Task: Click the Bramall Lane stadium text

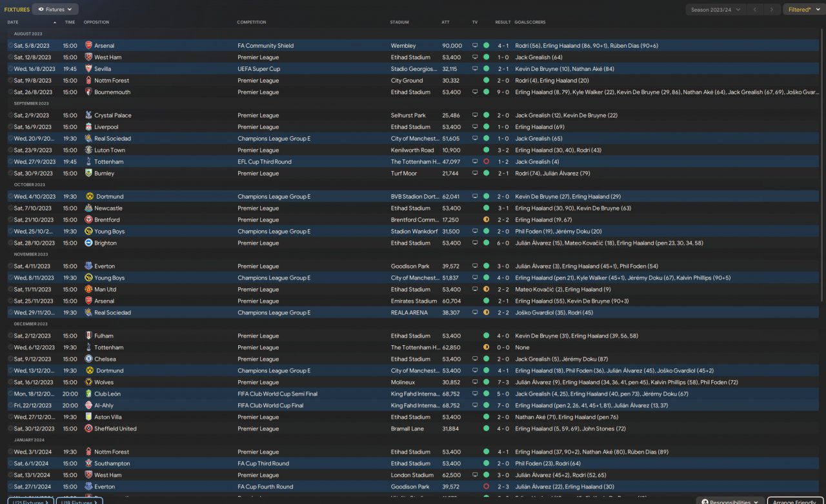Action: pos(408,429)
